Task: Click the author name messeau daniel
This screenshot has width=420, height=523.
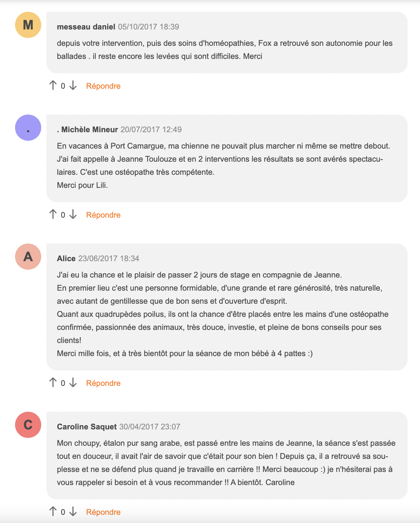Action: point(86,27)
